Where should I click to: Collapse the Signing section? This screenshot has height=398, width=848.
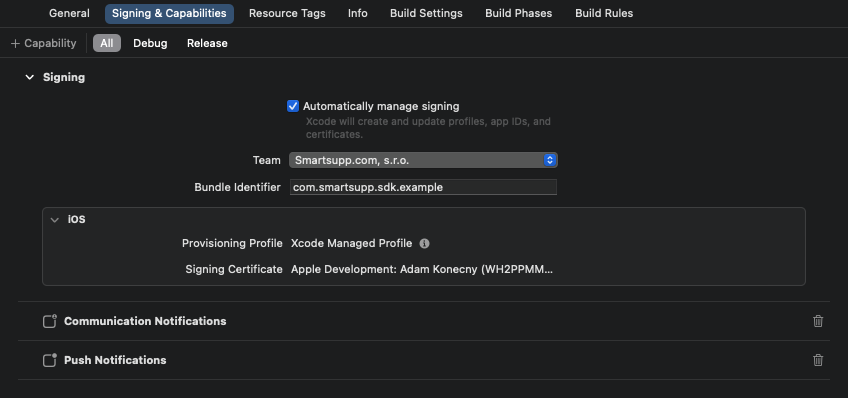29,77
